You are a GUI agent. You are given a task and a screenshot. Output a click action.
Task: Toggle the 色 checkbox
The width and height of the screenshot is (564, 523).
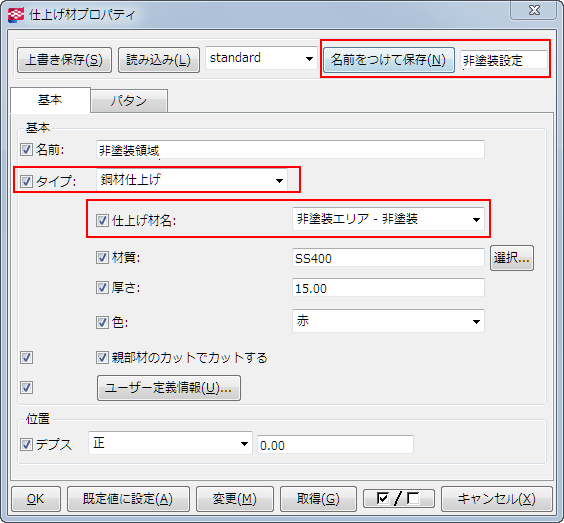pyautogui.click(x=102, y=322)
